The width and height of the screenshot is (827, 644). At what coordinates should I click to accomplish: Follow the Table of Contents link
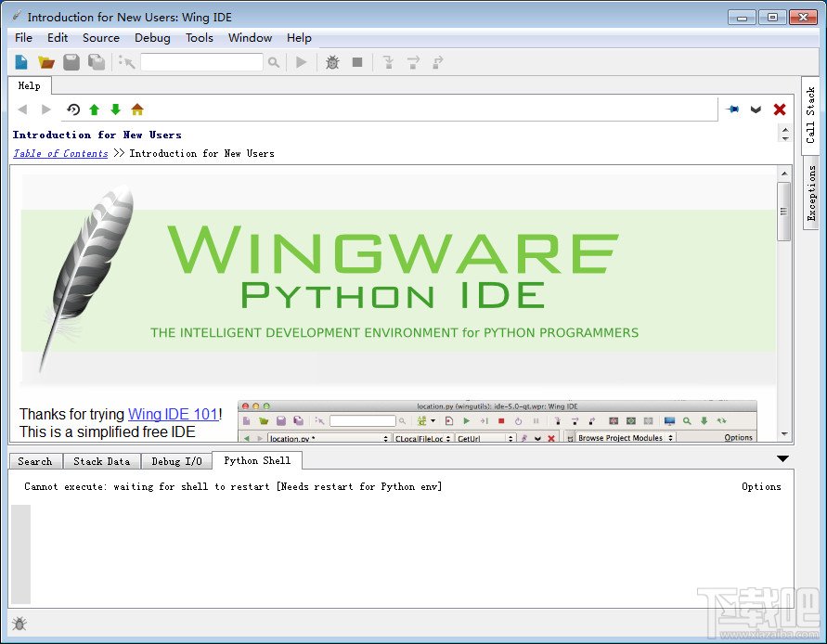click(60, 154)
